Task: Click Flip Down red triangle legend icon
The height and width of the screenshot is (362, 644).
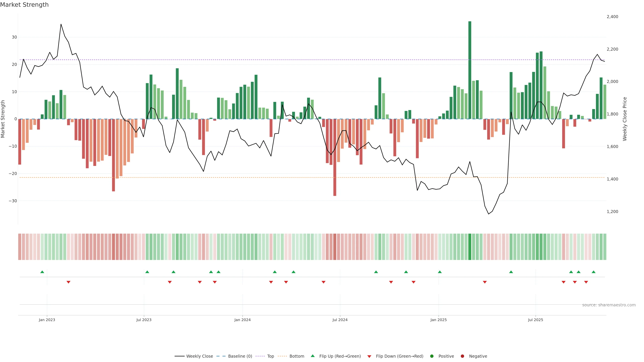Action: 369,356
